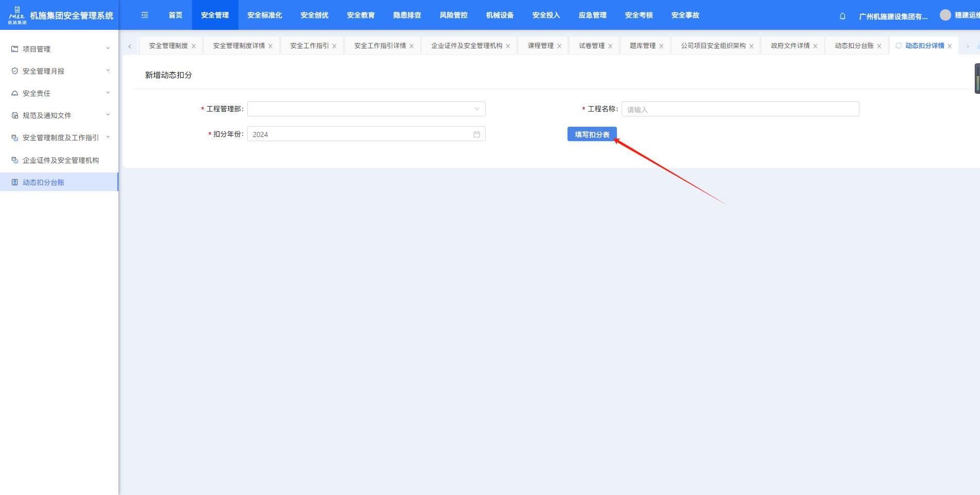Switch to the 动态扣分台账 tab
The image size is (980, 495).
pos(854,46)
